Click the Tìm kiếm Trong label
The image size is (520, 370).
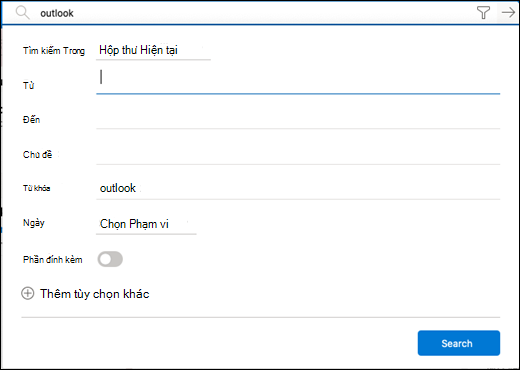pyautogui.click(x=54, y=51)
